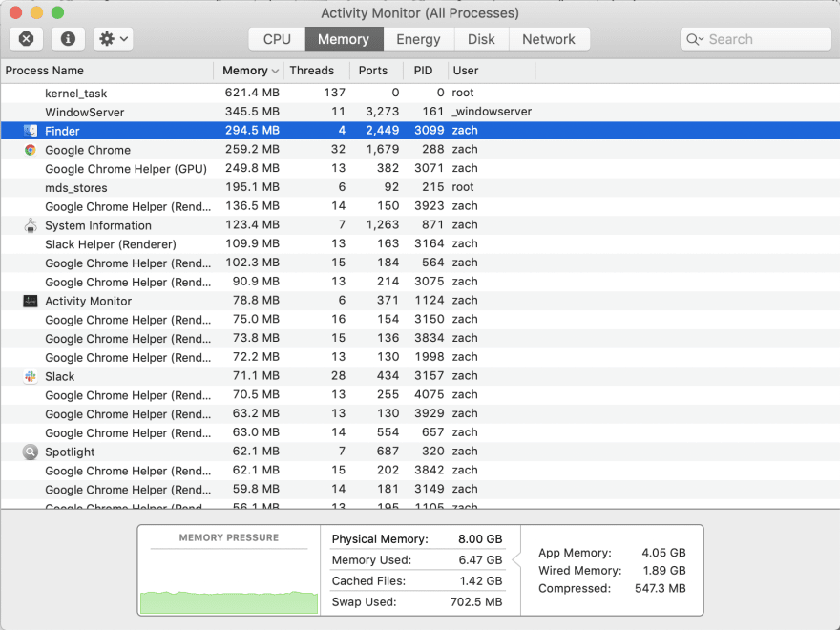
Task: Open the Network tab
Action: point(549,39)
